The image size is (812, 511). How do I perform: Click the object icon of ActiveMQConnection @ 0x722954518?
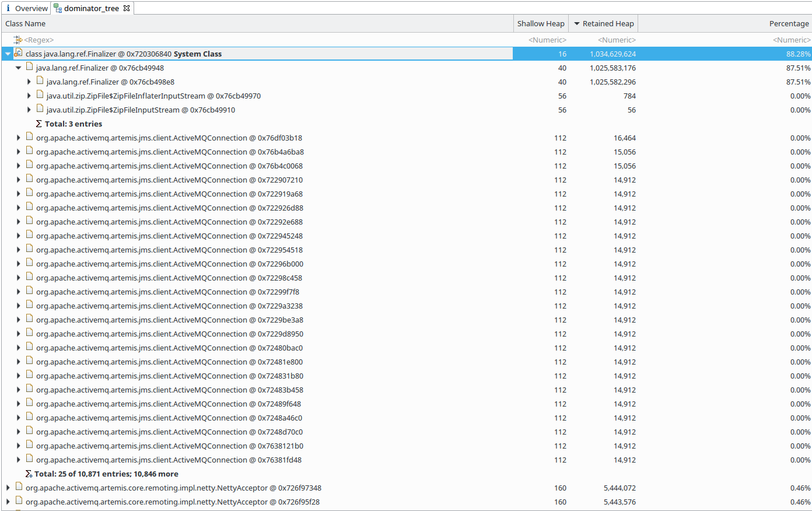(x=29, y=249)
